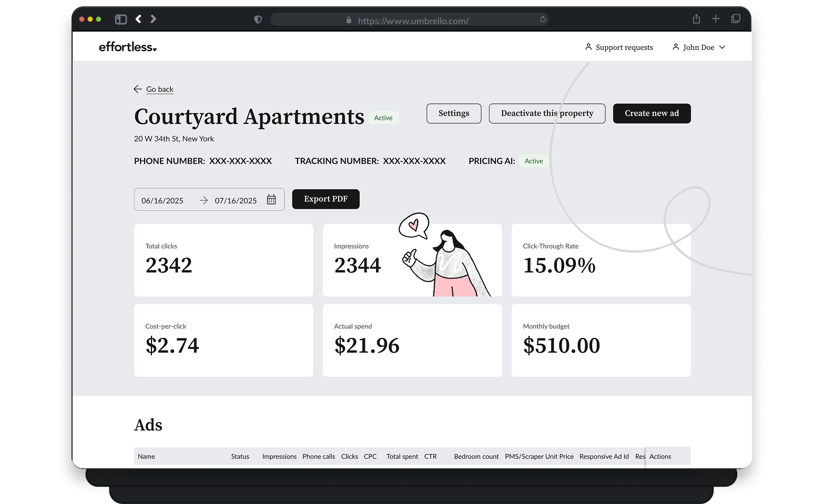The height and width of the screenshot is (504, 824).
Task: Click the Active badge beside Courtyard Apartments
Action: [x=383, y=118]
